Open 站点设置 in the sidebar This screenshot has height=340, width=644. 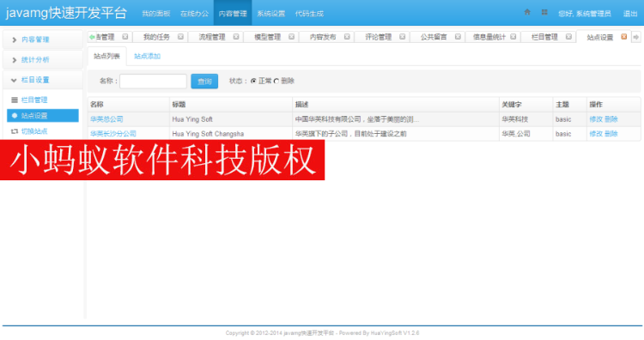coord(43,115)
